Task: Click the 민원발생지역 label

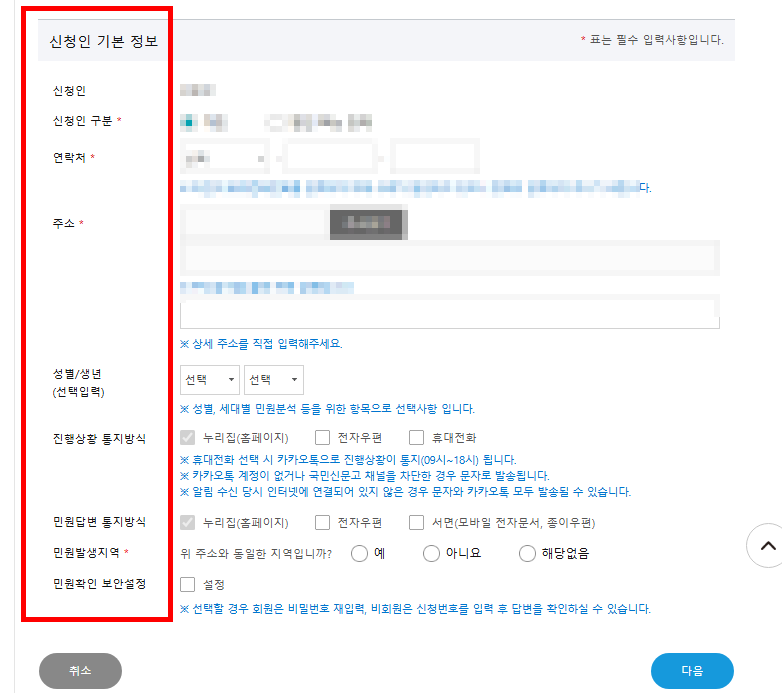Action: (x=86, y=552)
